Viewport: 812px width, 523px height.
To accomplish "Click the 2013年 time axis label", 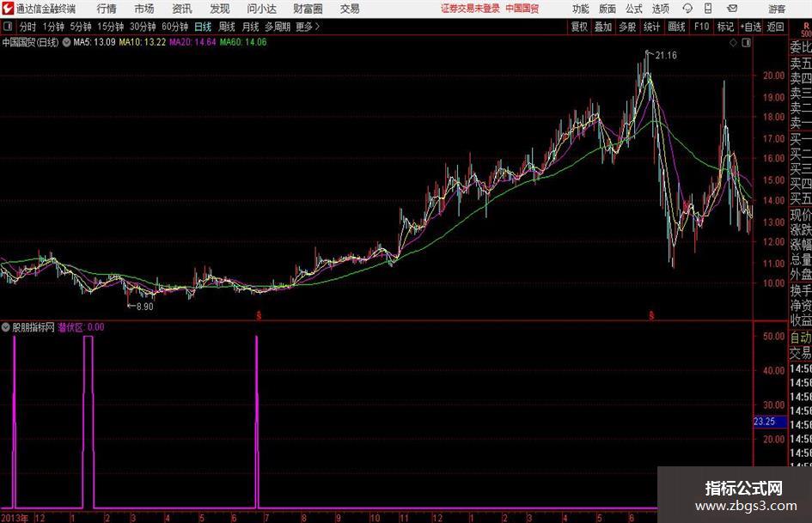I will point(15,518).
